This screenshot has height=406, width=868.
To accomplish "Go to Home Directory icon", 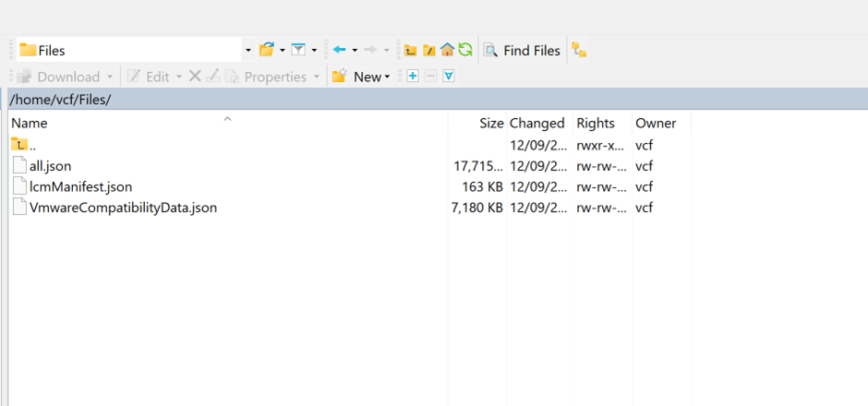I will [447, 50].
